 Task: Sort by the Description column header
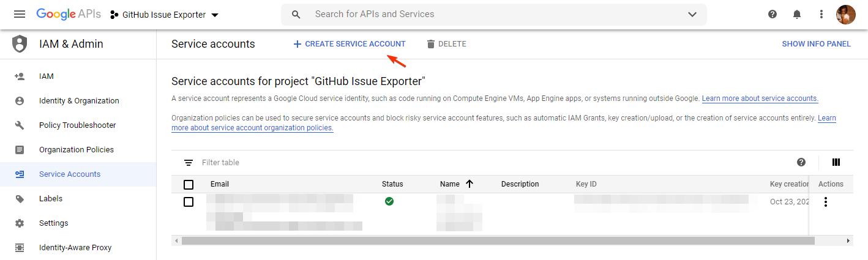tap(520, 184)
